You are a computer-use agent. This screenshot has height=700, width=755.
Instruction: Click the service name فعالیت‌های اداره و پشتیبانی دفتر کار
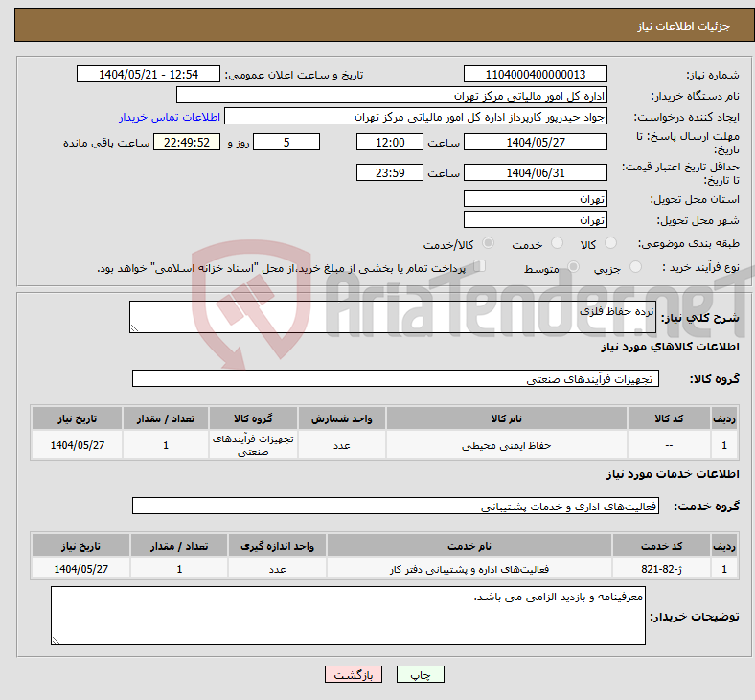(x=469, y=569)
